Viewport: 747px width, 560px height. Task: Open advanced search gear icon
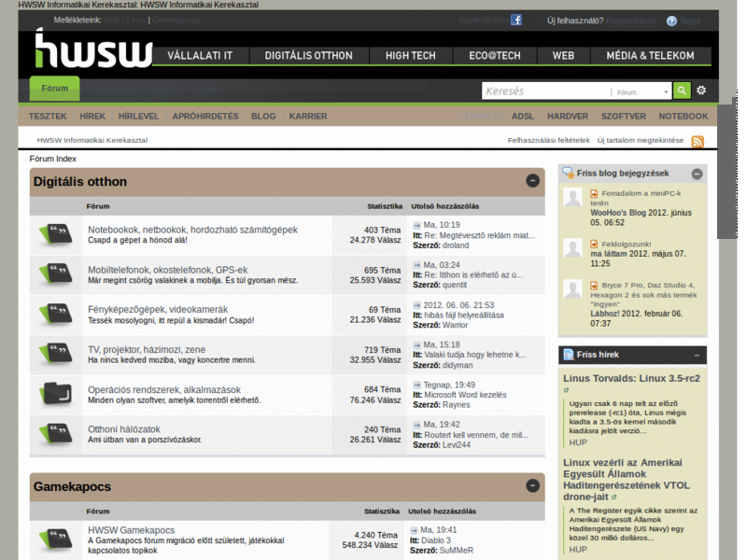[701, 90]
